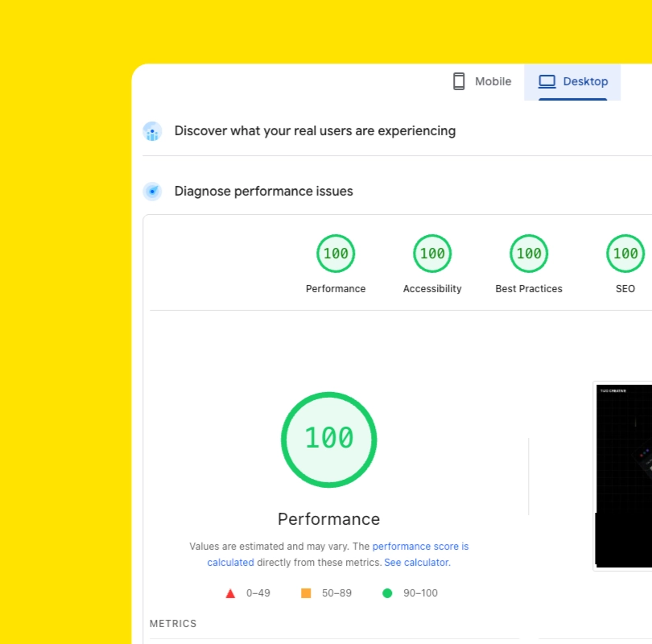Click the orange square 50–89 legend marker
The height and width of the screenshot is (644, 652).
point(306,593)
